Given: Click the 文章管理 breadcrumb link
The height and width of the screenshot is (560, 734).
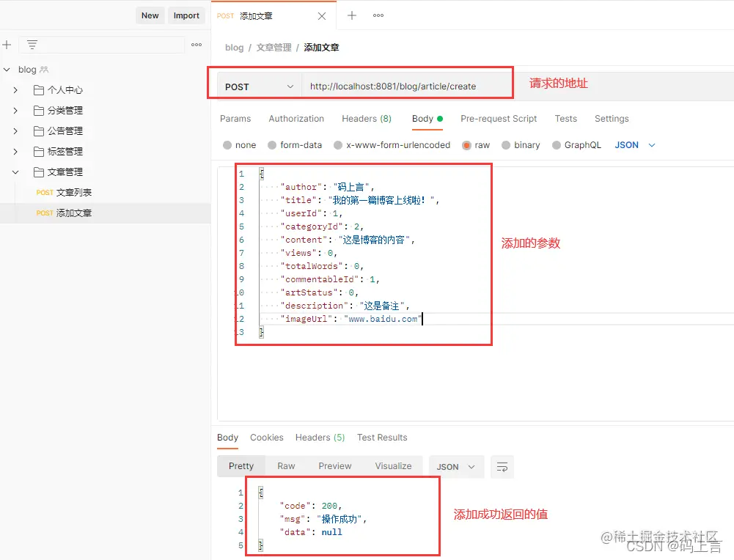Looking at the screenshot, I should [x=274, y=48].
